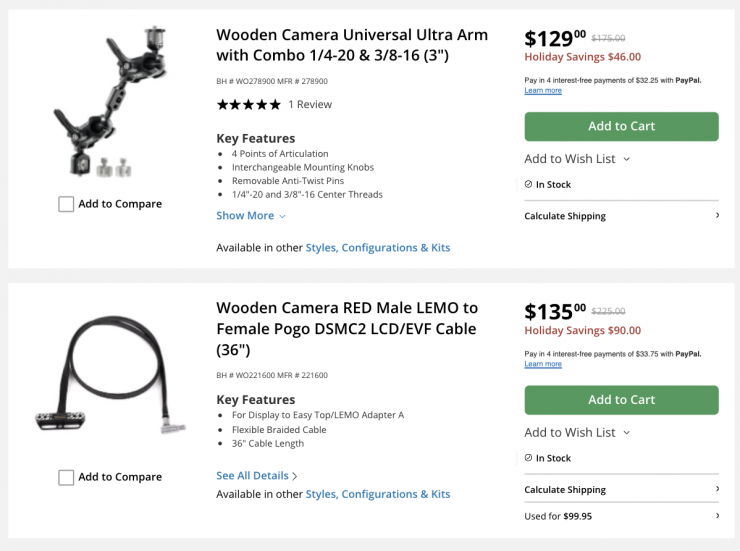Open the 1 Review link
Screen dimensions: 740x551
[x=310, y=105]
